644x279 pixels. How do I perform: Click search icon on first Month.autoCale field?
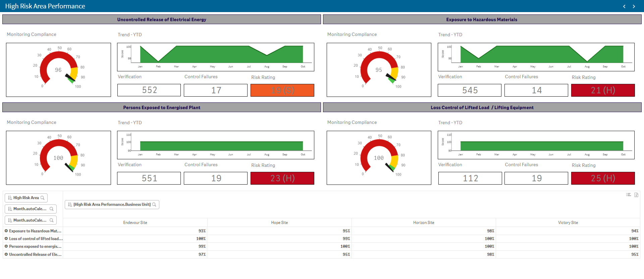[x=52, y=209]
